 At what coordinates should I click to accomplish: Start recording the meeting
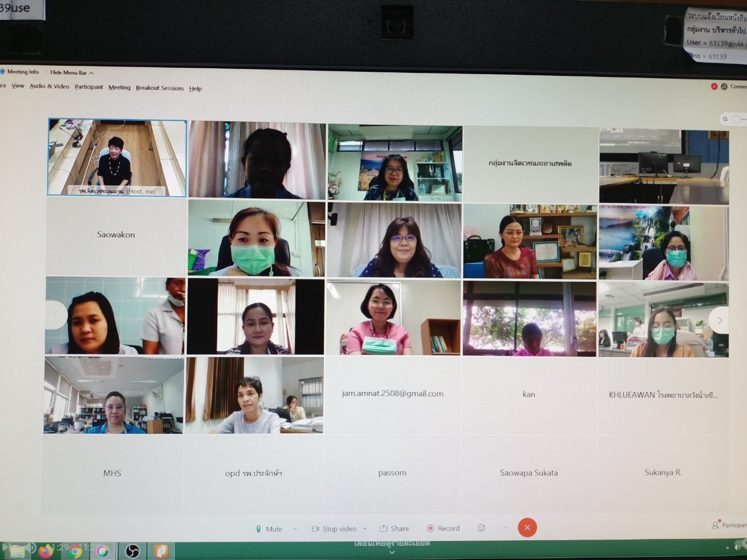(443, 528)
